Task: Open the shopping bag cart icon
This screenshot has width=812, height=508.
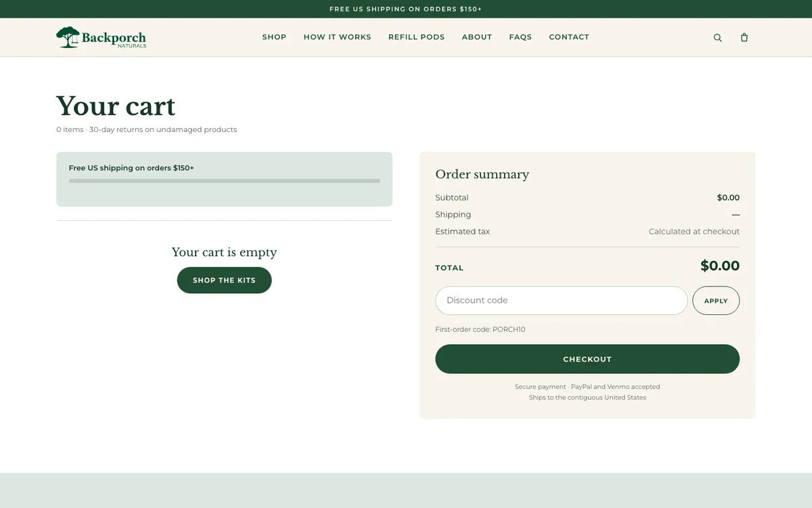Action: (744, 38)
